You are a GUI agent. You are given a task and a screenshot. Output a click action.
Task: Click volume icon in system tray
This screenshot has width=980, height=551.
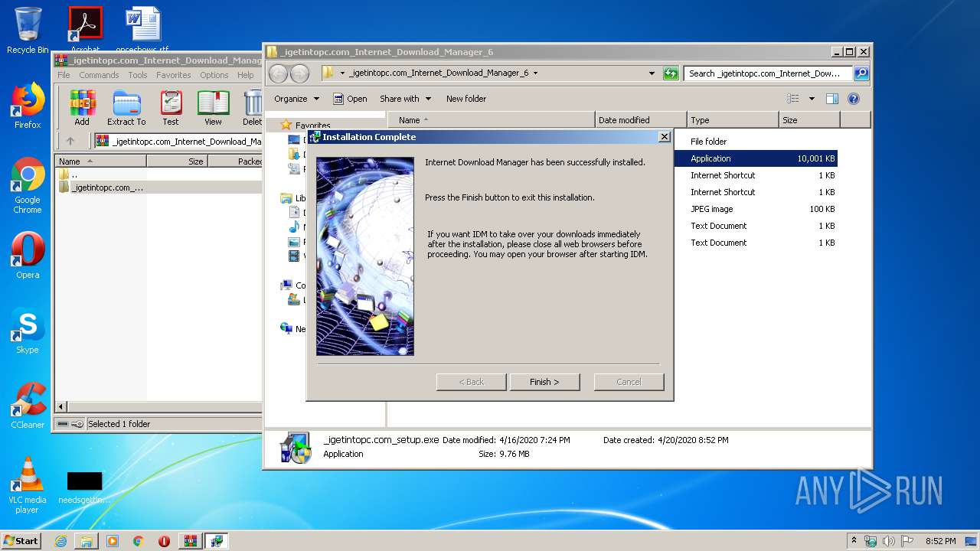click(x=889, y=541)
